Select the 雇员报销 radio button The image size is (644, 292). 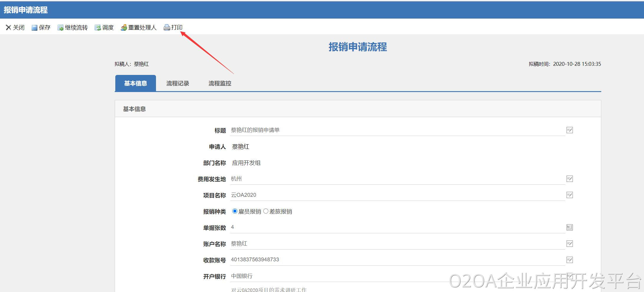tap(235, 211)
